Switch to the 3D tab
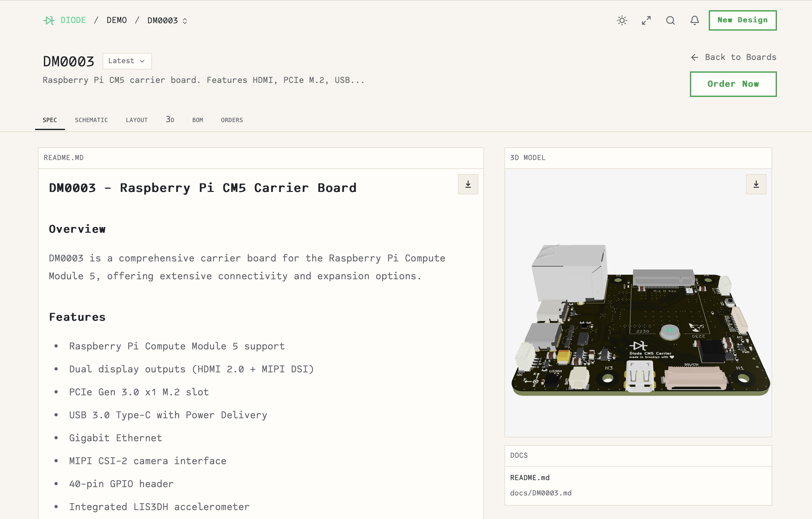The height and width of the screenshot is (519, 812). (x=170, y=119)
